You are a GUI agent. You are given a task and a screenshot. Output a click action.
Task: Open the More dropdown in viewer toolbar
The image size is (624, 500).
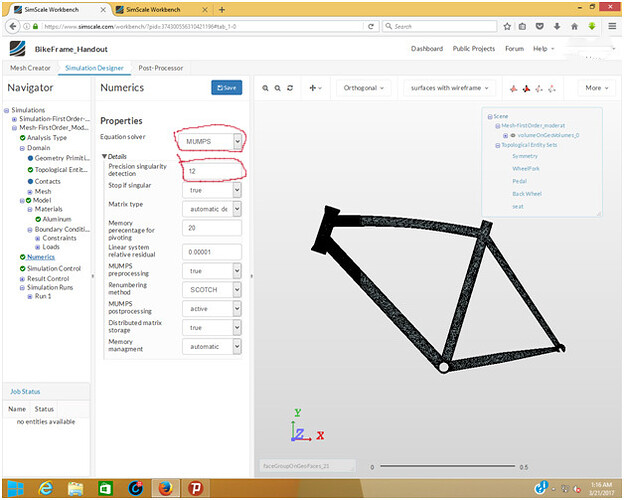click(597, 88)
